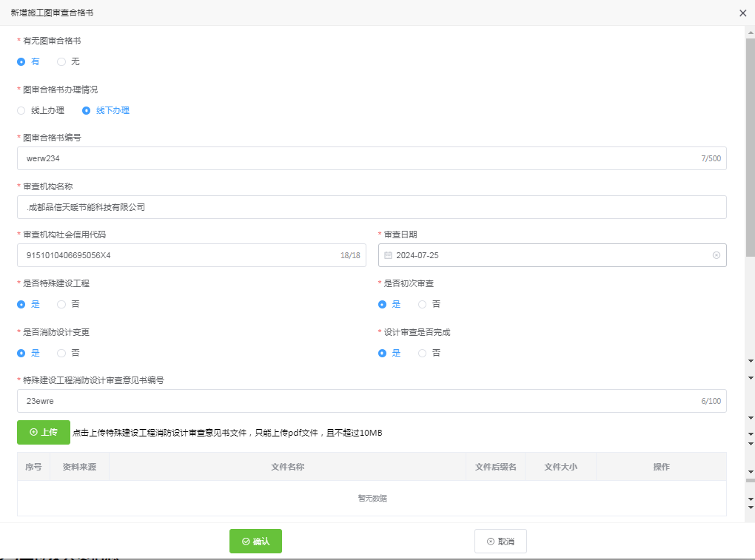
Task: Select 否 for 是否初次审查
Action: [x=422, y=304]
